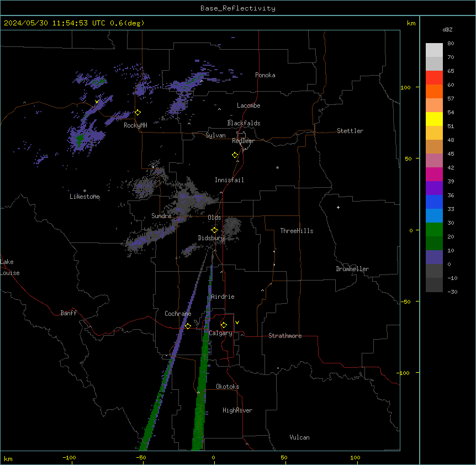Click the -50 tick label on bottom axis
476x465 pixels.
click(141, 457)
